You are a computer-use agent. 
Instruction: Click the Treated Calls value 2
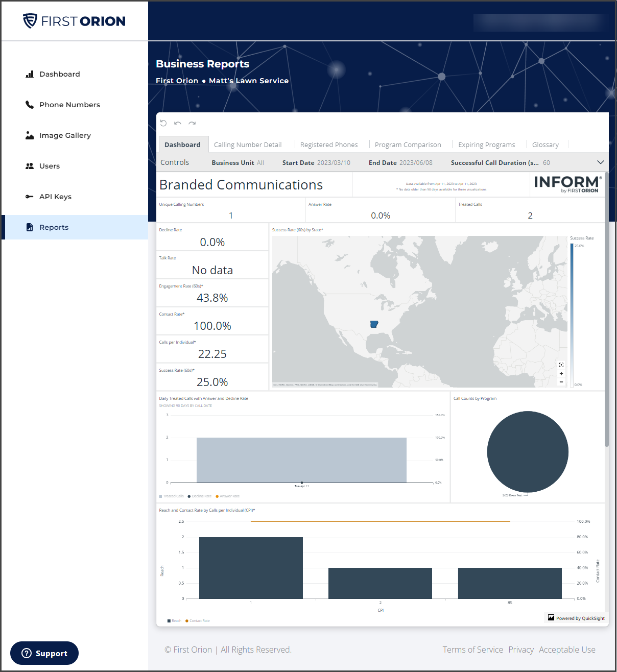coord(530,215)
